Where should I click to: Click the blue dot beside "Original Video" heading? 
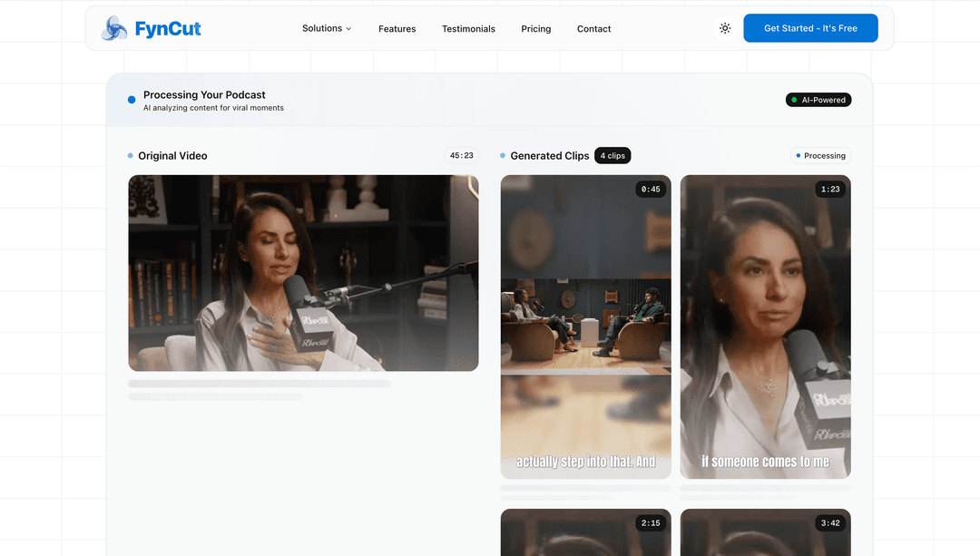coord(130,155)
